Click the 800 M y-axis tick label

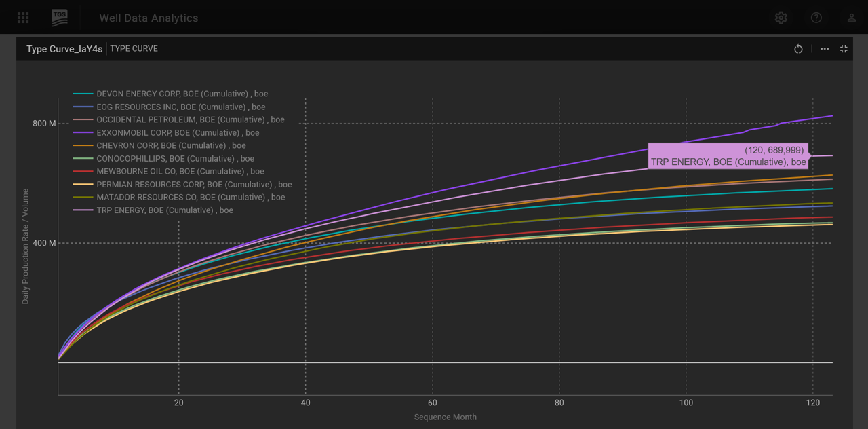pos(43,123)
